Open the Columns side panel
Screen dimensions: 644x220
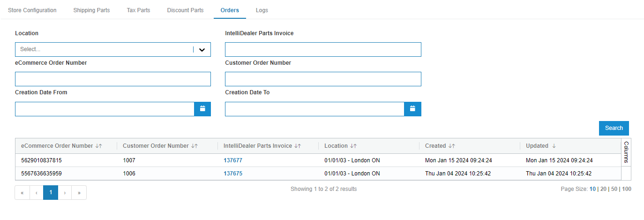point(626,152)
